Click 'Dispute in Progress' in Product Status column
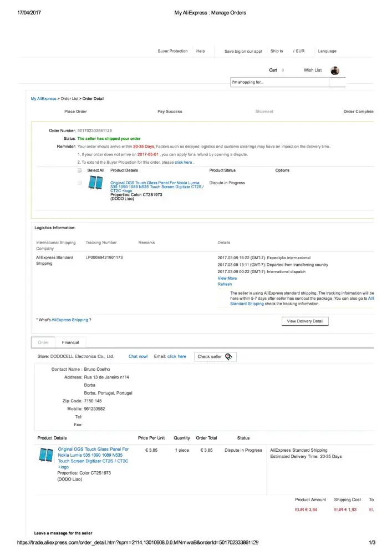This screenshot has height=555, width=392. pyautogui.click(x=227, y=183)
